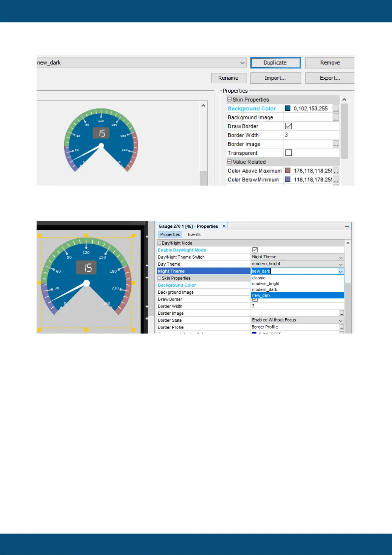Close the Gauge 270 Properties tab
Image resolution: width=392 pixels, height=555 pixels.
(224, 226)
